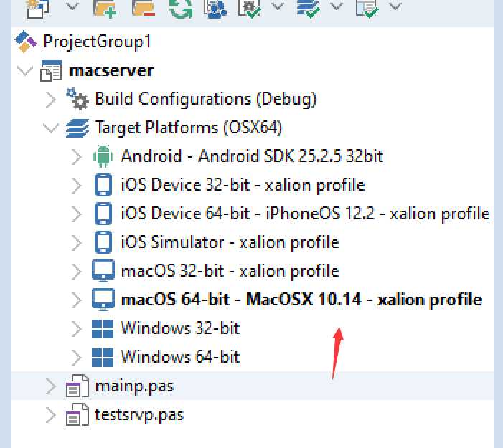
Task: Click the list with checkmark toolbar icon
Action: tap(367, 7)
